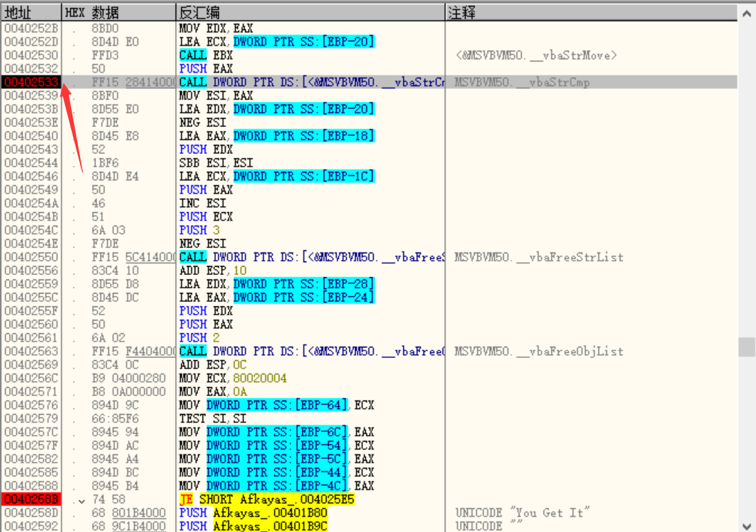Screen dimensions: 756x532
Task: Click the 注释 column header
Action: [x=591, y=13]
